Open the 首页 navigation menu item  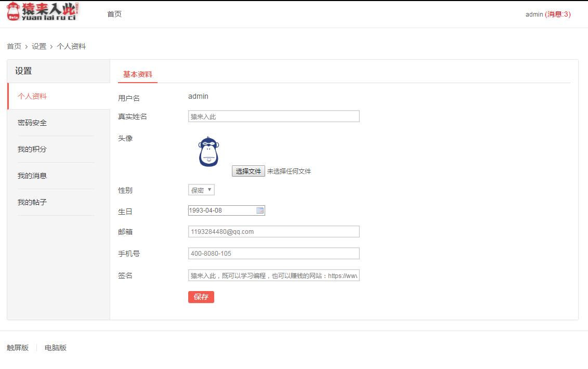[x=114, y=14]
